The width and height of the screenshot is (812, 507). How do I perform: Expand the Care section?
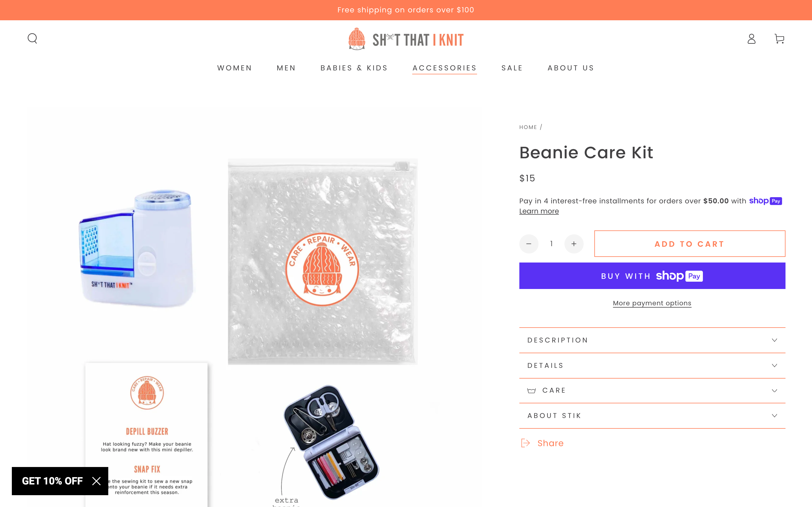(x=652, y=391)
